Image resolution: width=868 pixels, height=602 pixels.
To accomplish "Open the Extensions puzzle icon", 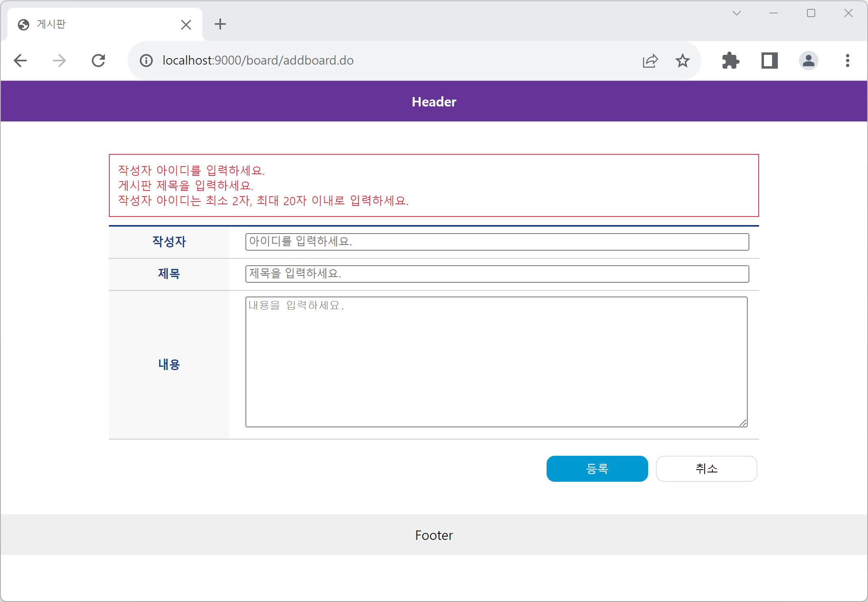I will [x=731, y=61].
